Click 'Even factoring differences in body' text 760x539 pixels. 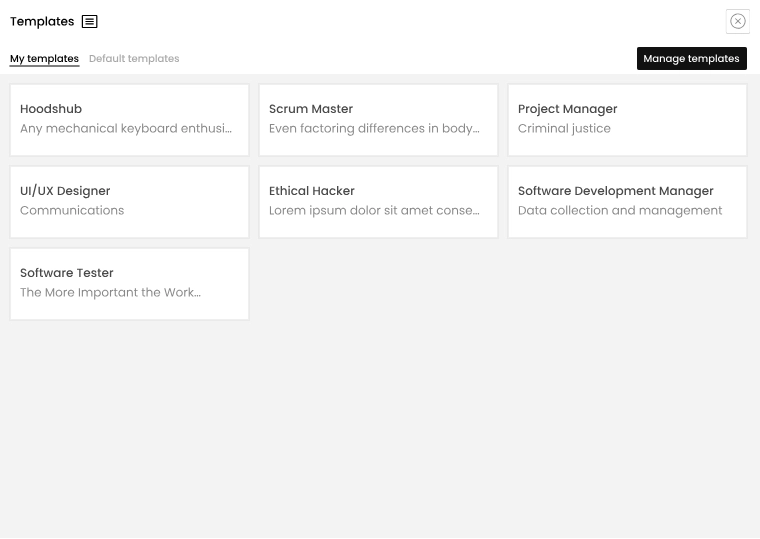coord(374,129)
